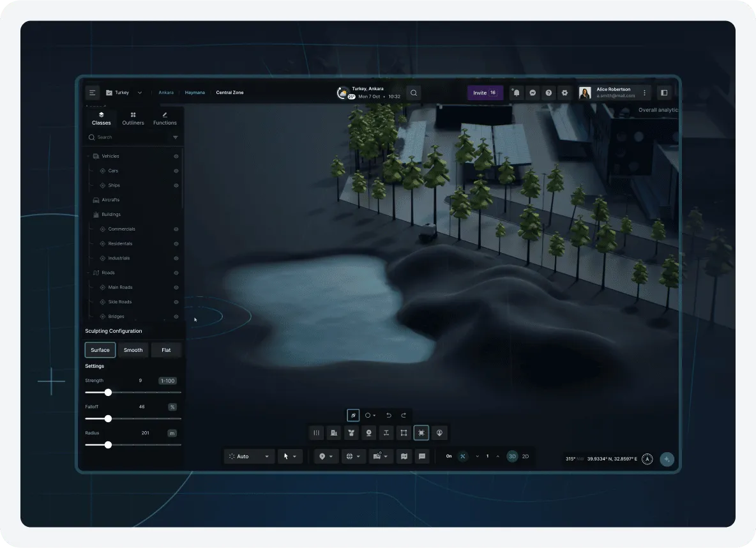756x548 pixels.
Task: Click the weather icon next to Turkey, Ankara
Action: [342, 93]
